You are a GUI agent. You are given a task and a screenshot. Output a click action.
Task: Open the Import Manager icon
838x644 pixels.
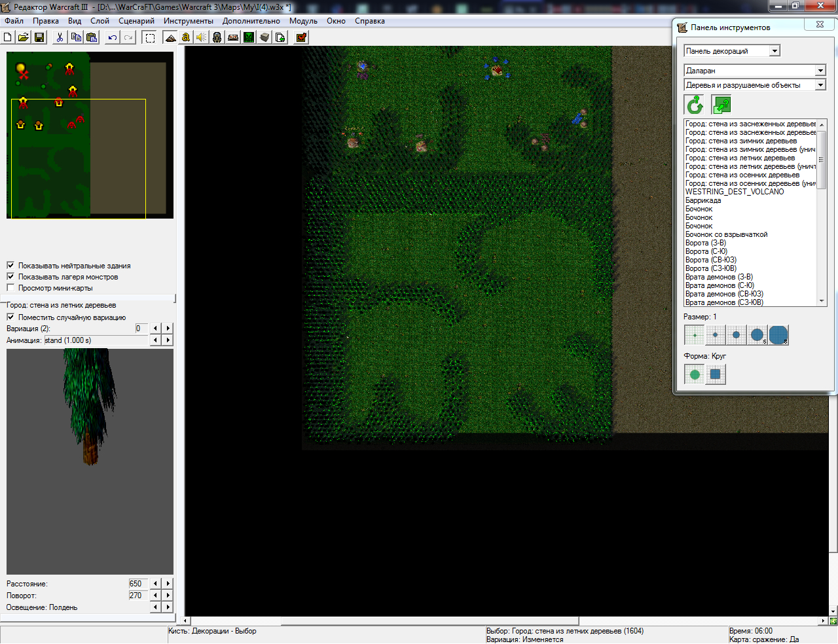pos(280,37)
